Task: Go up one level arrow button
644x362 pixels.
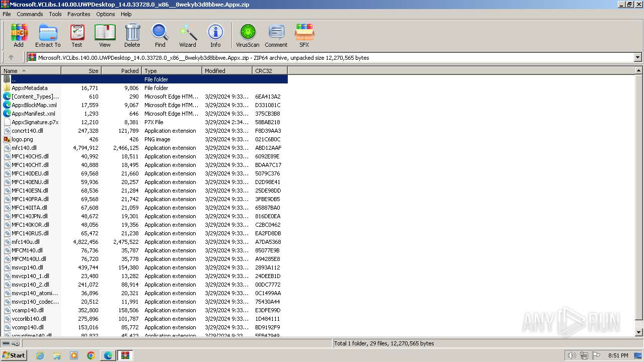Action: pos(11,57)
